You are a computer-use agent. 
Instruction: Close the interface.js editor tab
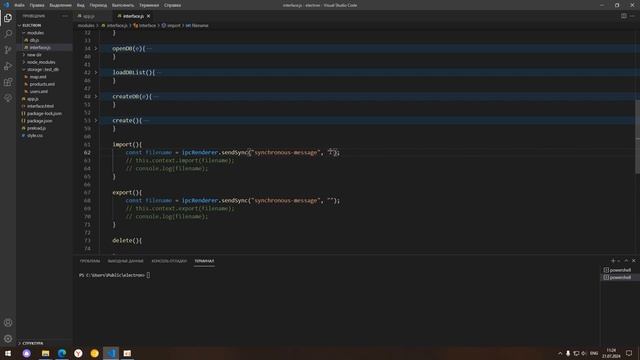pyautogui.click(x=148, y=16)
